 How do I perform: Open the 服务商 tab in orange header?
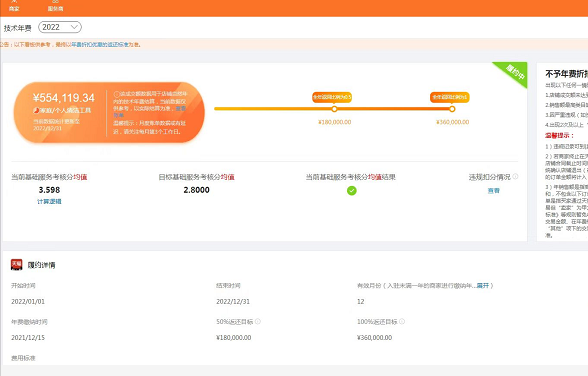(x=56, y=6)
